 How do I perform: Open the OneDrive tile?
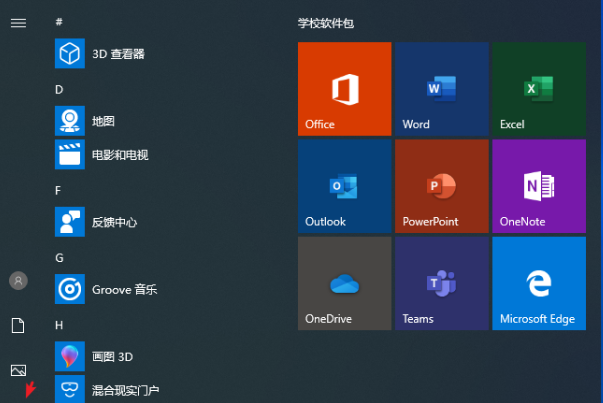(345, 283)
